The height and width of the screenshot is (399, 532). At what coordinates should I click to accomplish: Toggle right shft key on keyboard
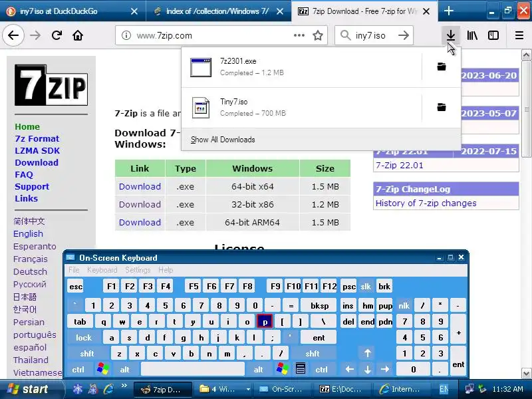point(312,354)
